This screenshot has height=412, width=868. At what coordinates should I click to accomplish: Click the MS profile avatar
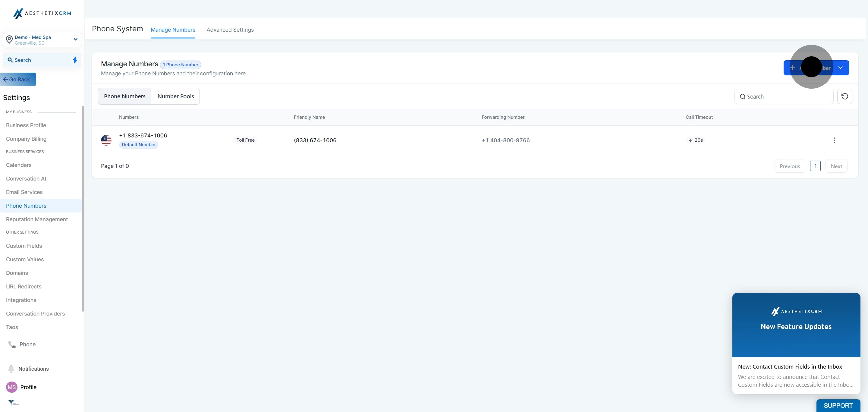click(12, 387)
